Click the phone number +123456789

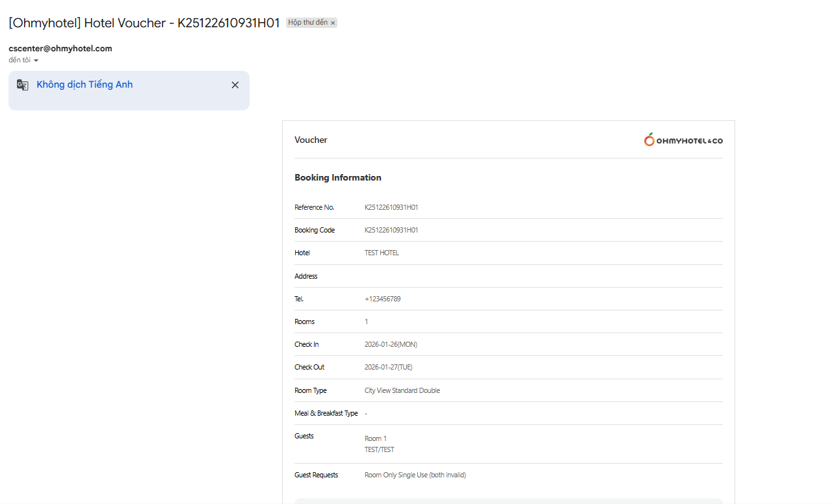[382, 299]
